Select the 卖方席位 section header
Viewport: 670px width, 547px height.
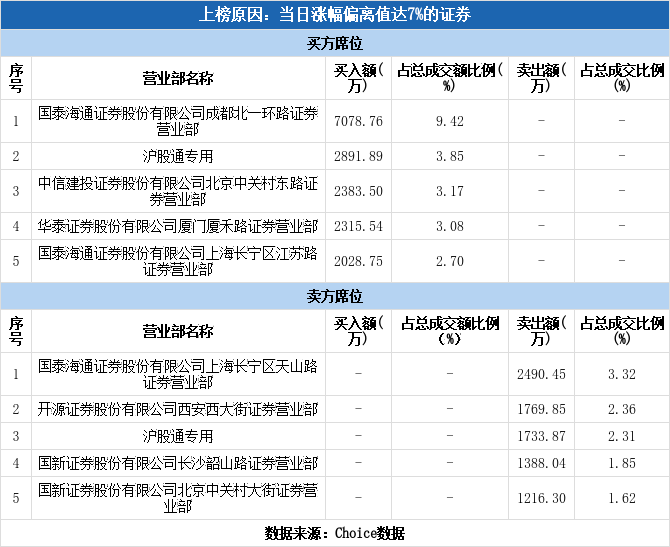point(335,296)
